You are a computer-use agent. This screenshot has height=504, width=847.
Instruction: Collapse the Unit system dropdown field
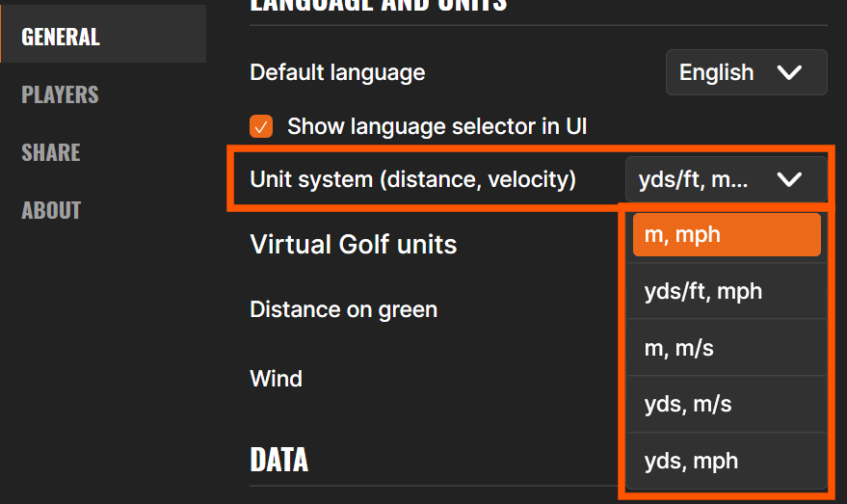click(725, 179)
